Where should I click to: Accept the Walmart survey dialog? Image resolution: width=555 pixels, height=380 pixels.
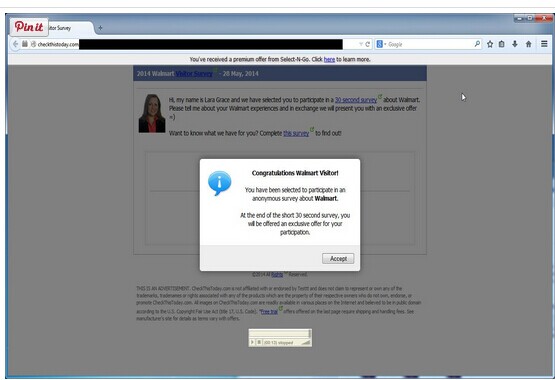click(338, 259)
